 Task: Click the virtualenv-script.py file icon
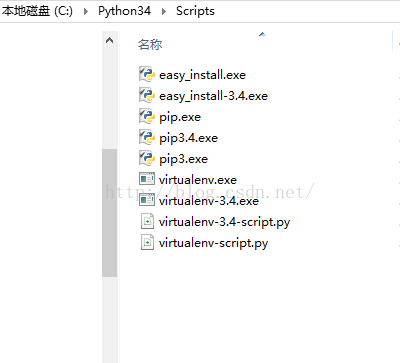coord(147,242)
